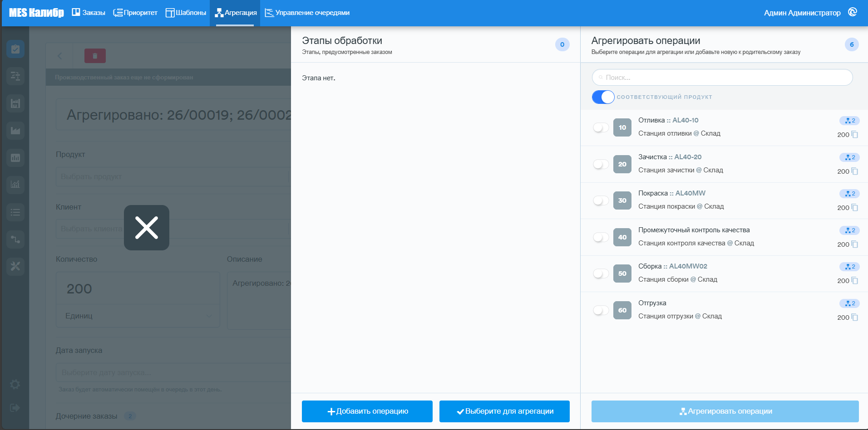Viewport: 868px width, 430px height.
Task: Click the Дата запуска date field
Action: pos(173,372)
